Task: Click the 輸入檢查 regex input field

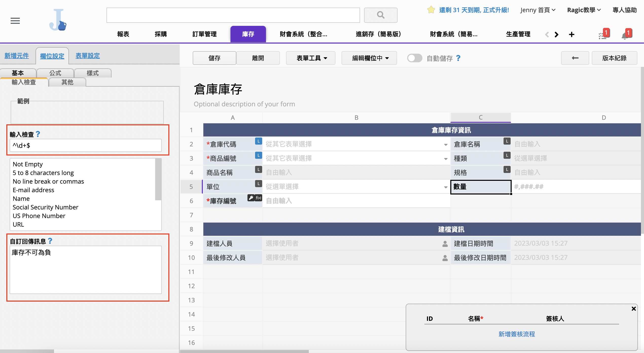Action: pos(85,145)
